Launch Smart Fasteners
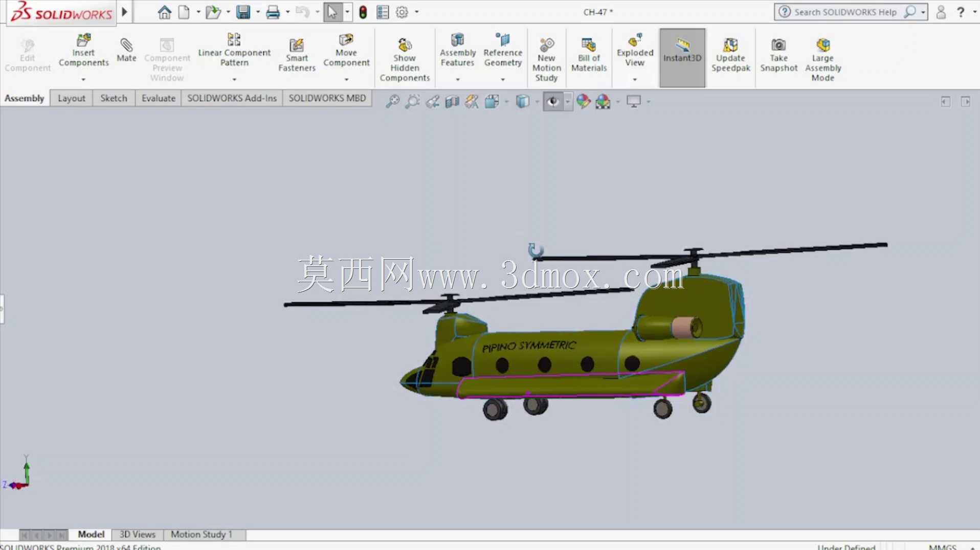The image size is (980, 550). point(297,55)
